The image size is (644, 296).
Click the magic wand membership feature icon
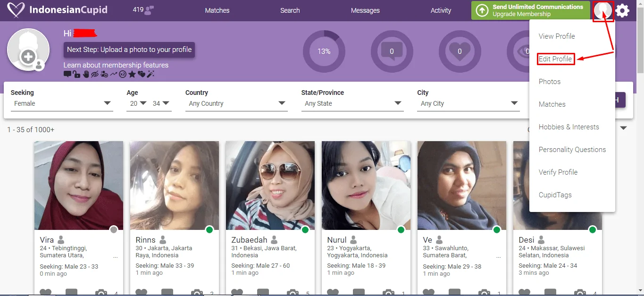click(x=151, y=74)
